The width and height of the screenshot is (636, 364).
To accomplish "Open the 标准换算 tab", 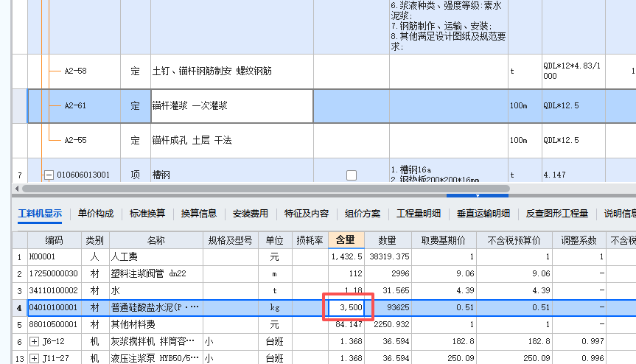I will 147,214.
